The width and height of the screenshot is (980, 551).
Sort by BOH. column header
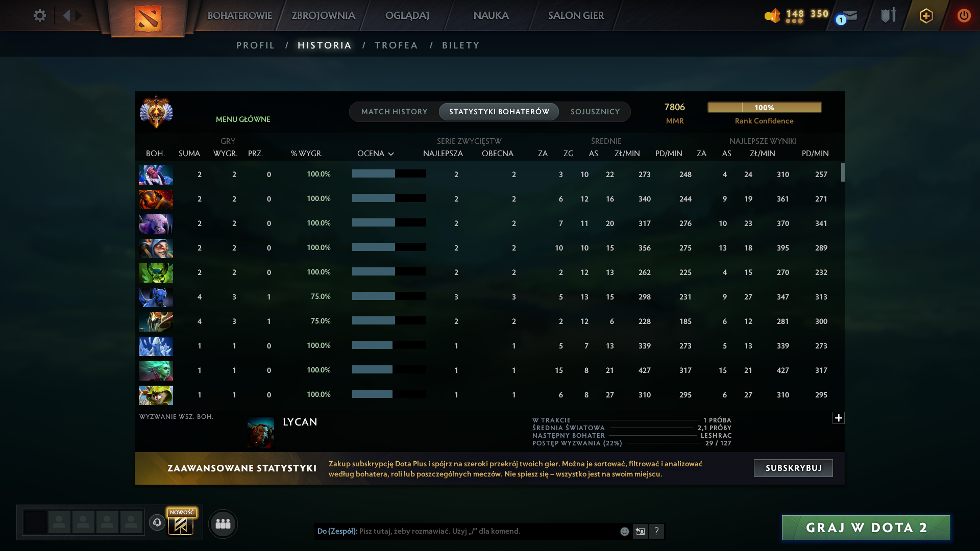click(155, 154)
